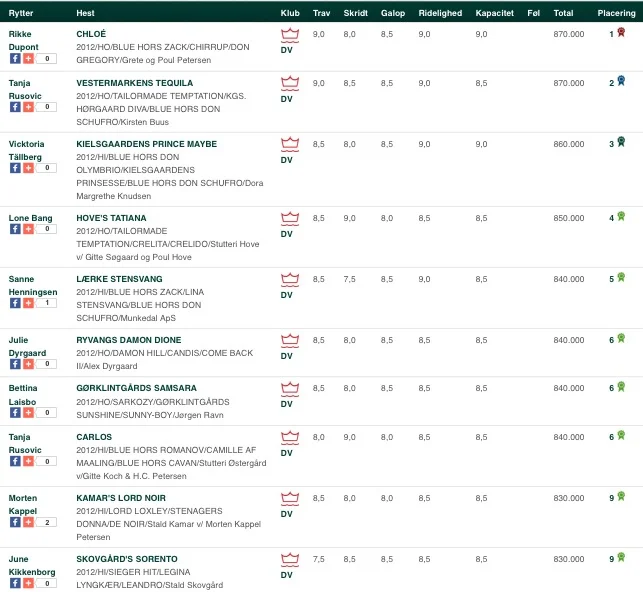Click the green rosette for KAMAR'S LORD NOIR
Viewport: 643px width, 592px height.
621,496
